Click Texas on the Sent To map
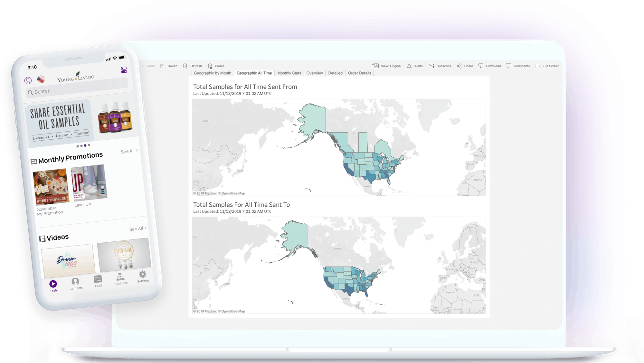Image resolution: width=644 pixels, height=363 pixels. (x=348, y=289)
